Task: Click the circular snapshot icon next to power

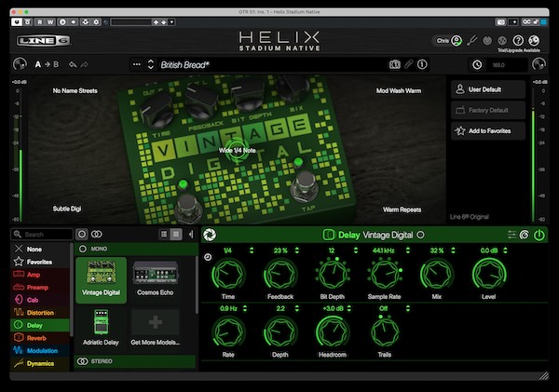Action: [x=525, y=235]
